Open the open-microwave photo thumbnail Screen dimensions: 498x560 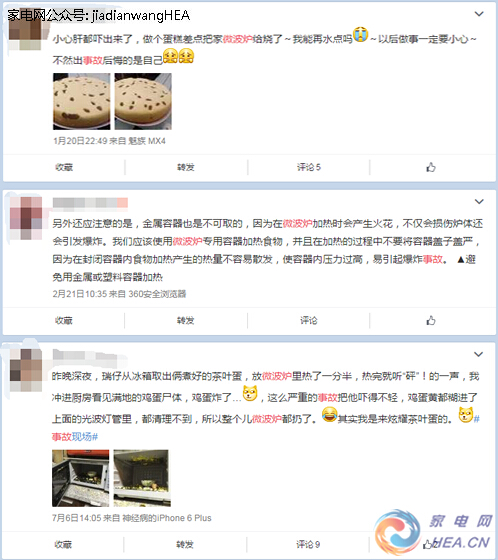pos(81,478)
